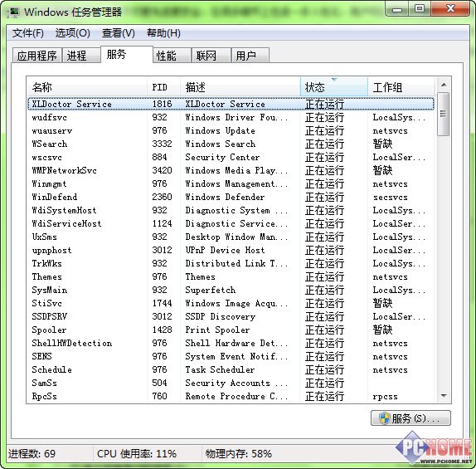The image size is (476, 469).
Task: Click PID 3332 cell
Action: pyautogui.click(x=162, y=144)
